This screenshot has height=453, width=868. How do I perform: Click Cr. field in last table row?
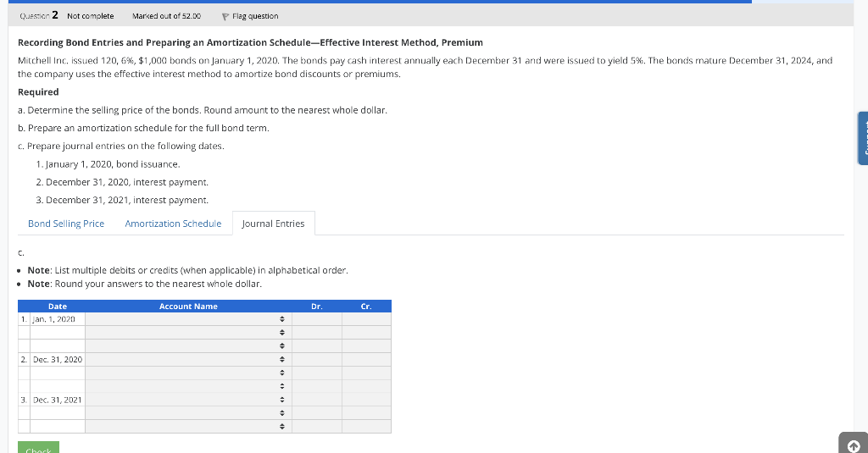pyautogui.click(x=366, y=427)
